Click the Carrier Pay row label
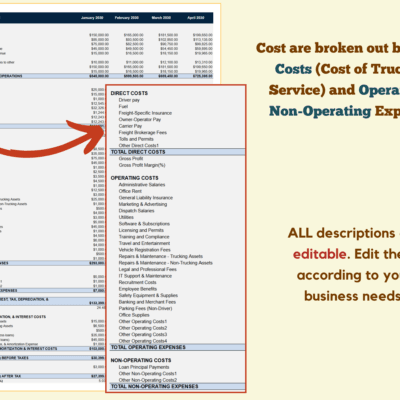This screenshot has height=400, width=400. pos(130,126)
